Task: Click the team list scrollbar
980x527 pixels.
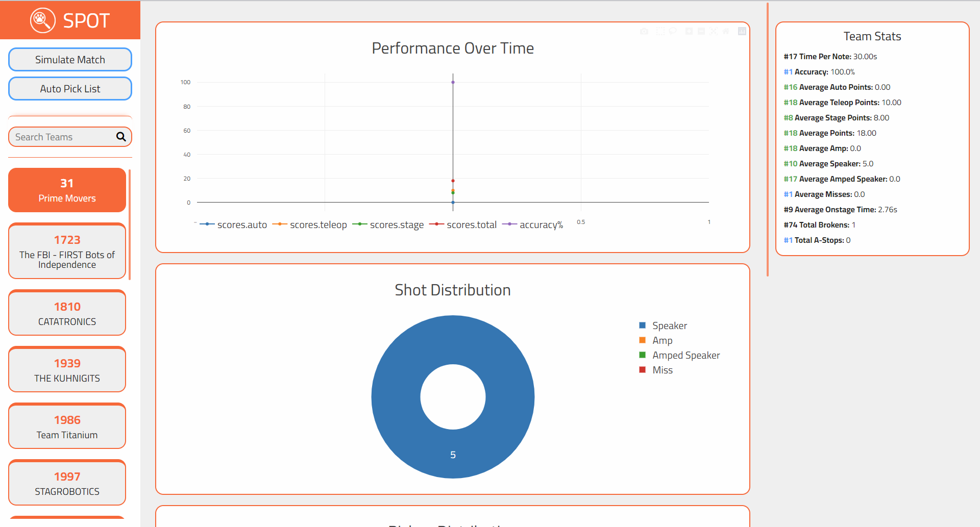Action: click(130, 224)
